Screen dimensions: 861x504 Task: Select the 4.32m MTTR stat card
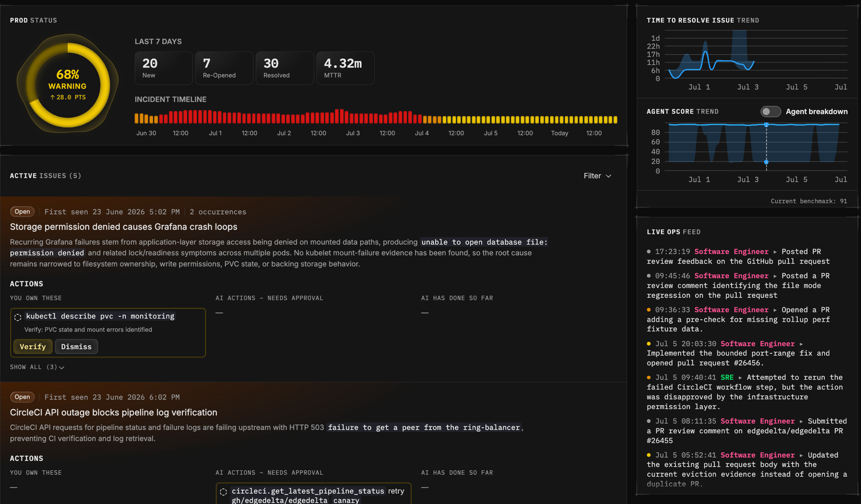(x=345, y=68)
